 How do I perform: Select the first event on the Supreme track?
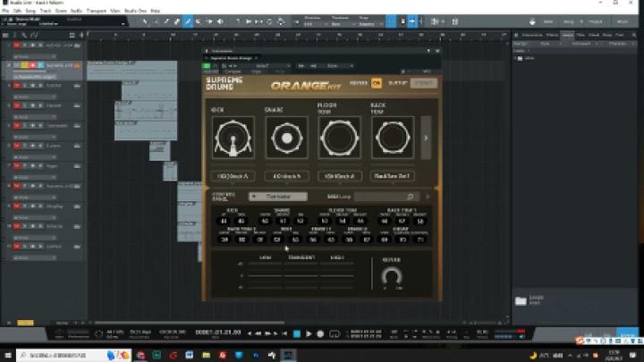pos(132,71)
